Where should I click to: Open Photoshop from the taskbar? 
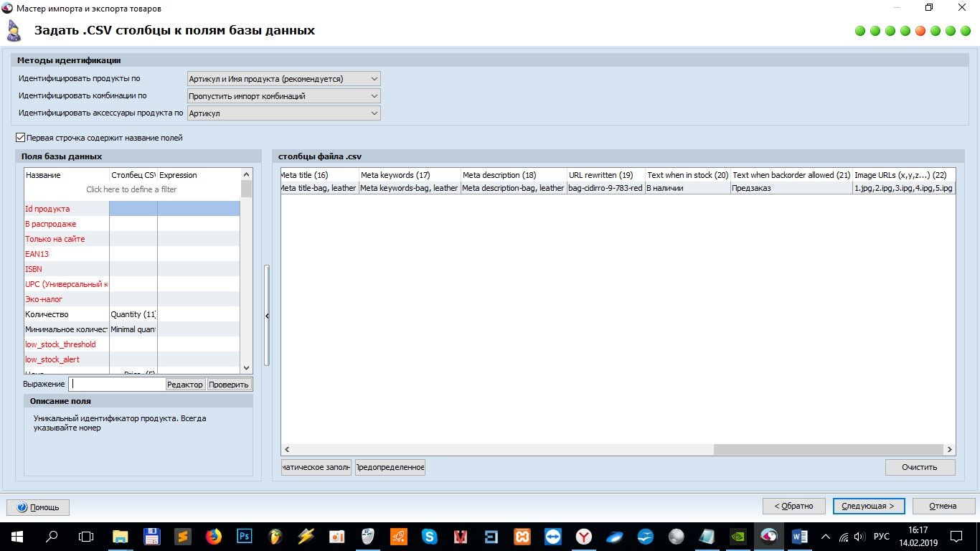coord(245,536)
